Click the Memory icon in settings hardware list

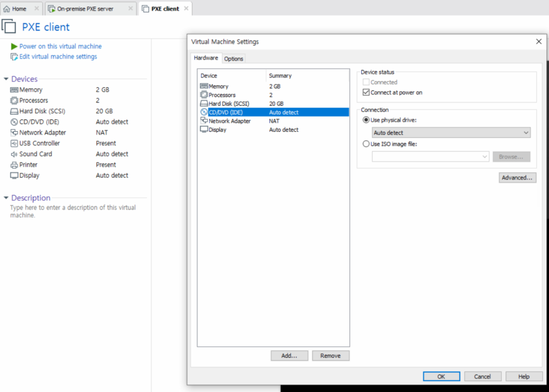(x=204, y=86)
